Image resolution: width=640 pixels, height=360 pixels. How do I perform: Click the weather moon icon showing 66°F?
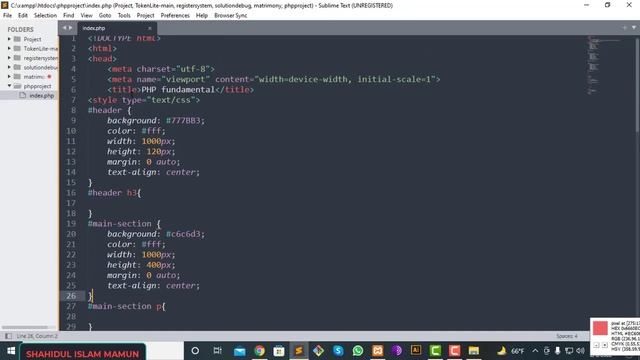click(x=502, y=351)
